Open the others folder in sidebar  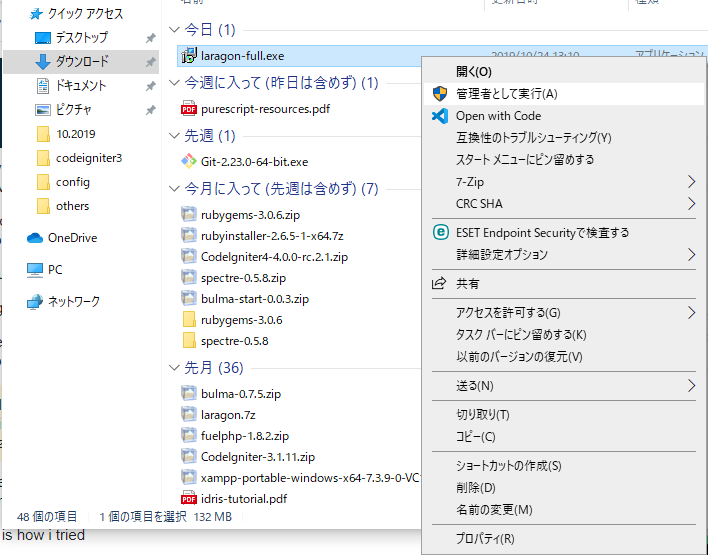pos(72,206)
